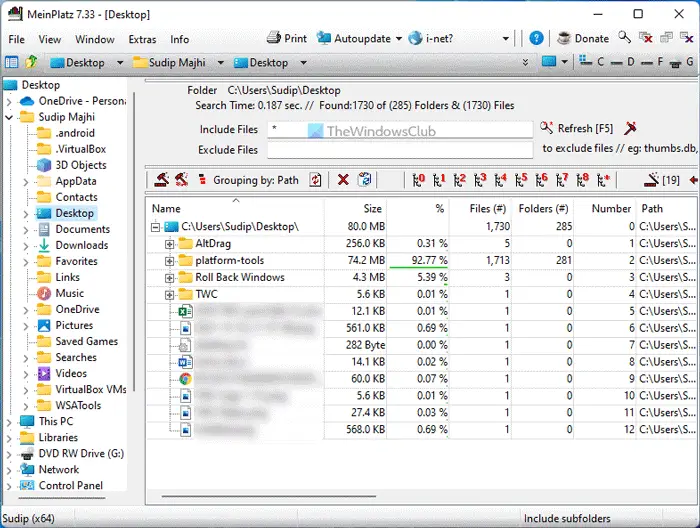700x528 pixels.
Task: Open the Info menu
Action: pos(179,39)
